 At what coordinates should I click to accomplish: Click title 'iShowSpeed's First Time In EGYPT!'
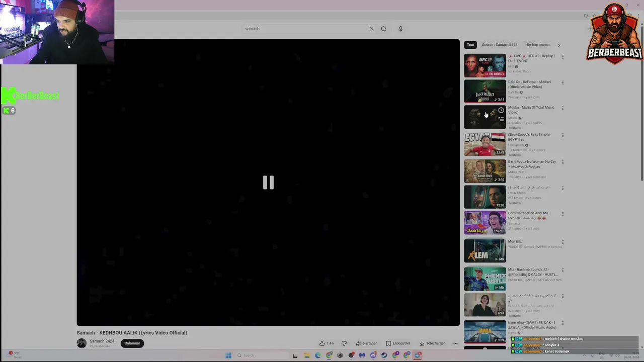[x=529, y=137]
